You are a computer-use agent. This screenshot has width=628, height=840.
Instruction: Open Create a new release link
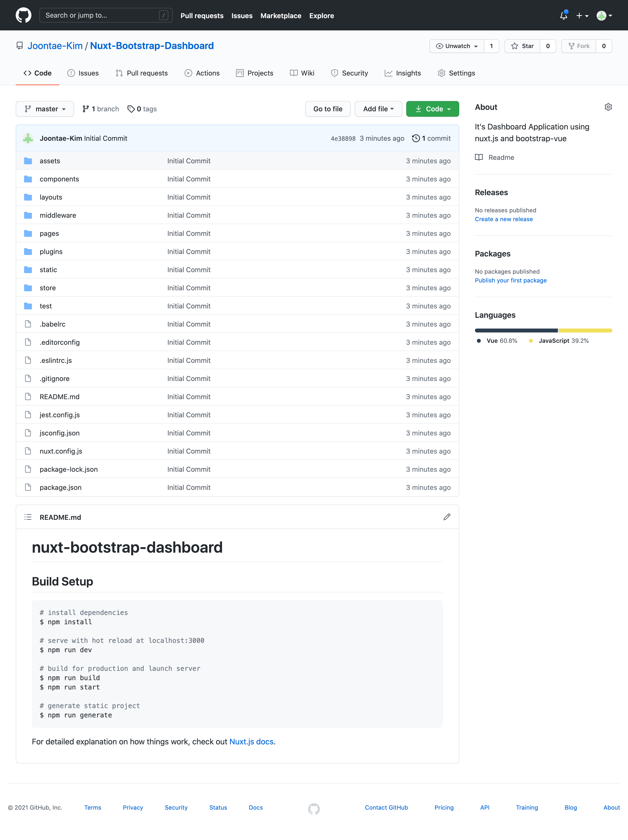click(x=504, y=219)
